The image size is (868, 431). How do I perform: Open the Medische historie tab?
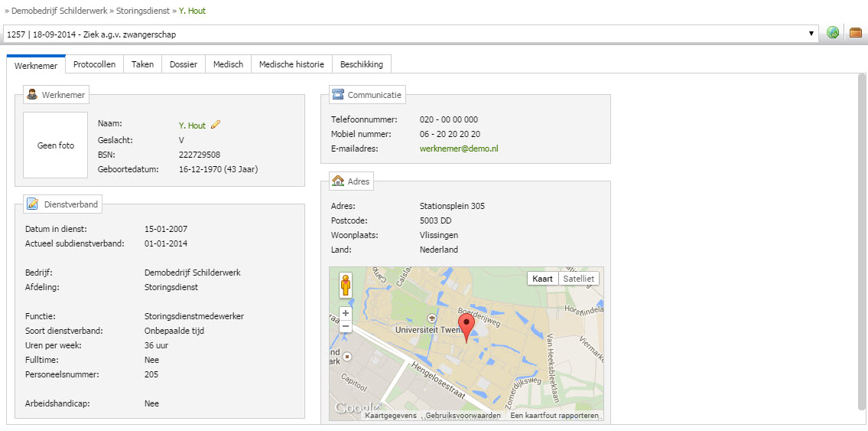point(291,64)
